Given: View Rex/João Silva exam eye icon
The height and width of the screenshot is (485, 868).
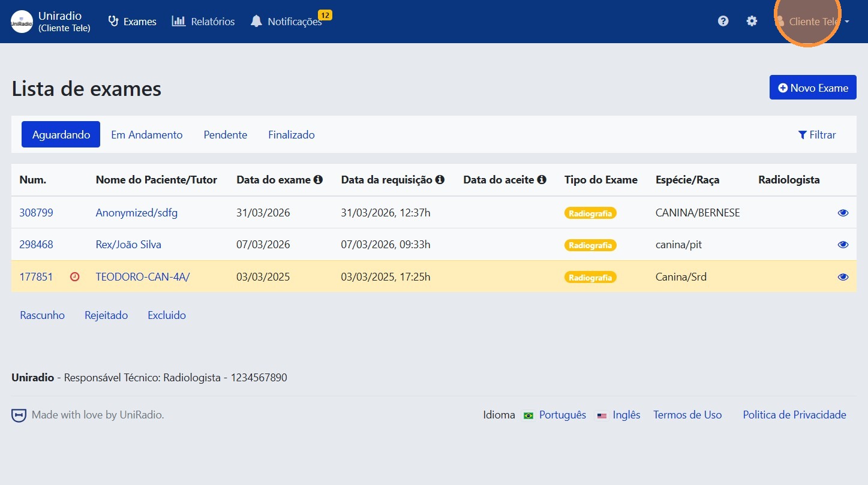Looking at the screenshot, I should tap(843, 245).
